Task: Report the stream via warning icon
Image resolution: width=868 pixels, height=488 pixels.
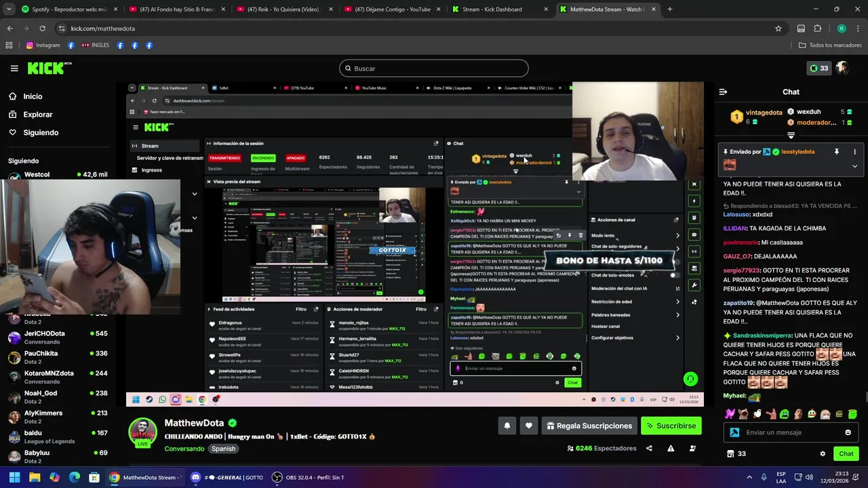Action: [671, 448]
